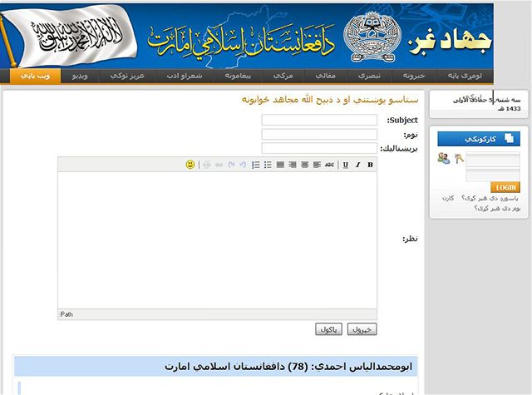Align text right in the editor

(x=293, y=165)
